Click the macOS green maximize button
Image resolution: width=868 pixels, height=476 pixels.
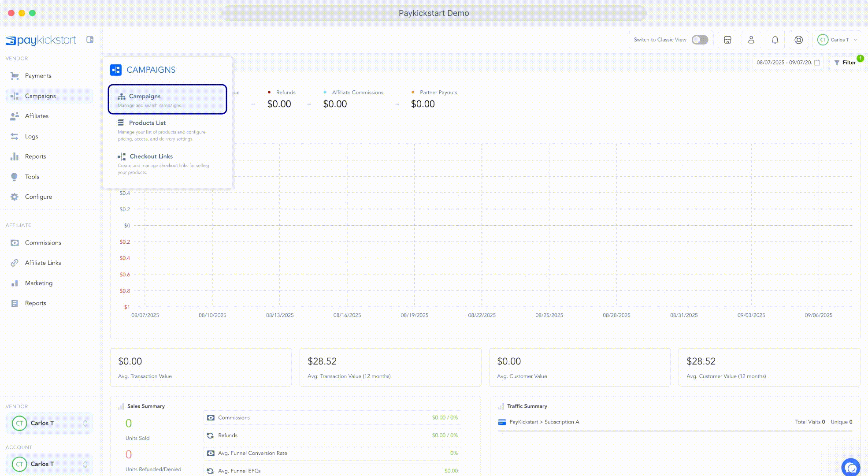click(x=32, y=13)
